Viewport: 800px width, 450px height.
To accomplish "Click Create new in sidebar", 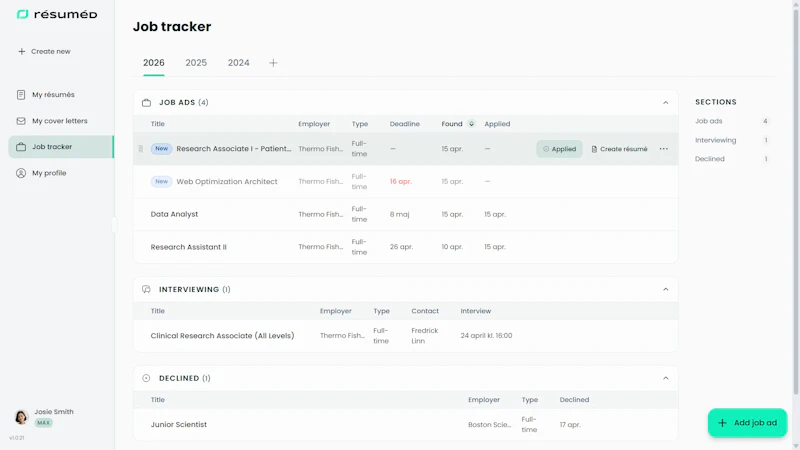I will tap(44, 52).
